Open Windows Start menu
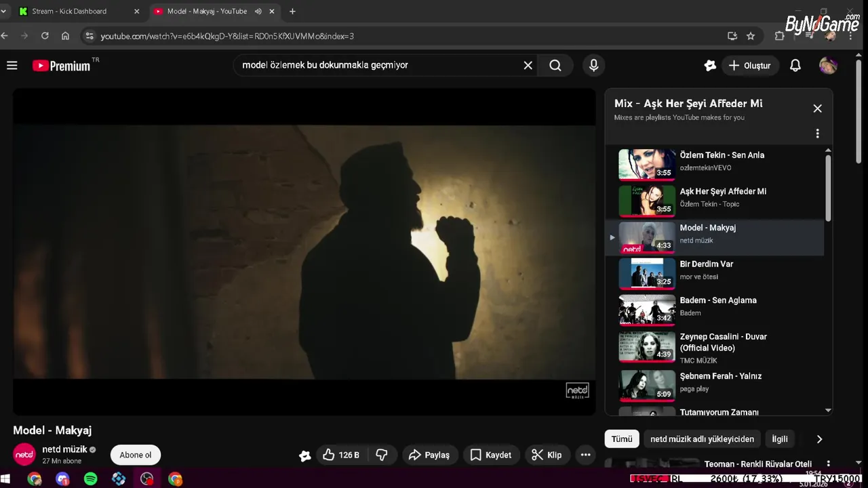 click(x=6, y=479)
